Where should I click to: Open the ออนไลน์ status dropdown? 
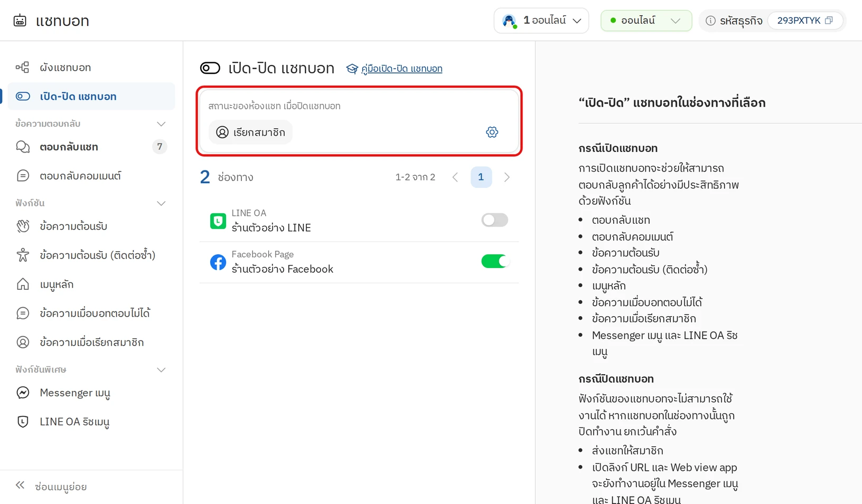pos(646,21)
